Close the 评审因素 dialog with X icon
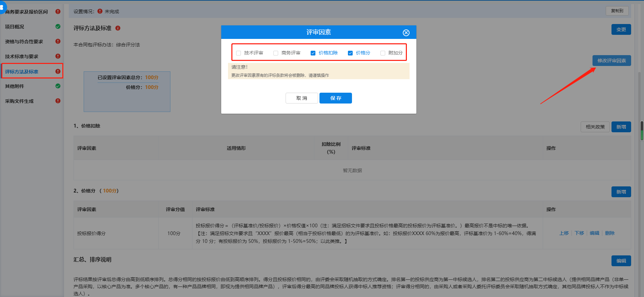The height and width of the screenshot is (297, 644). tap(406, 33)
